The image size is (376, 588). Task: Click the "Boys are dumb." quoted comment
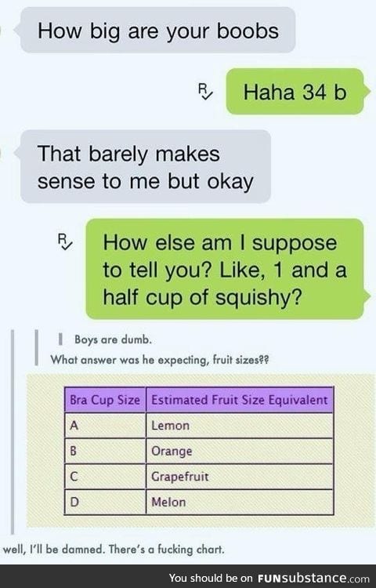click(113, 339)
